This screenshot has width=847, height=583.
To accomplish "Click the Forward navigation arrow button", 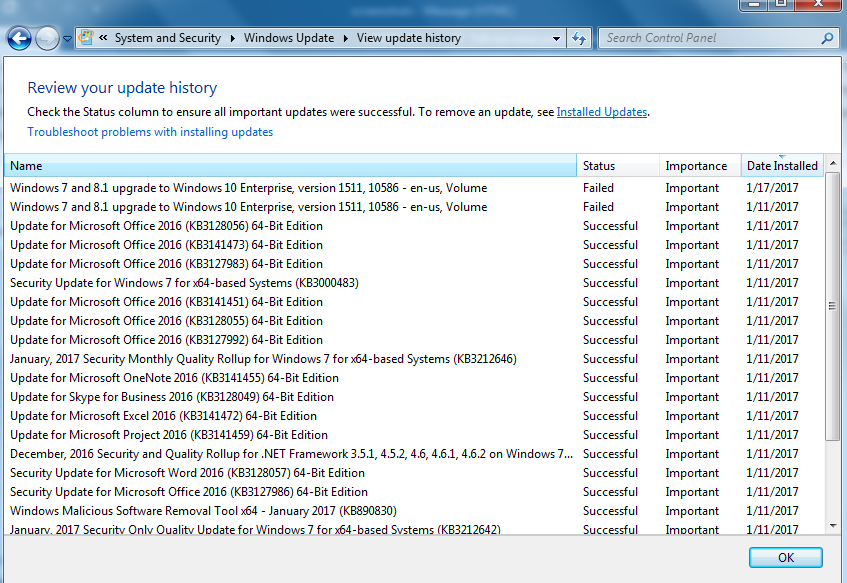I will click(x=47, y=39).
